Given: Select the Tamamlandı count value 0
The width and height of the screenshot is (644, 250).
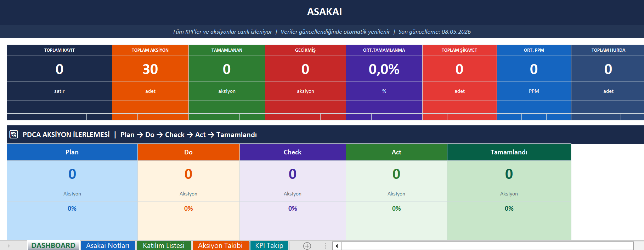Looking at the screenshot, I should click(x=509, y=174).
